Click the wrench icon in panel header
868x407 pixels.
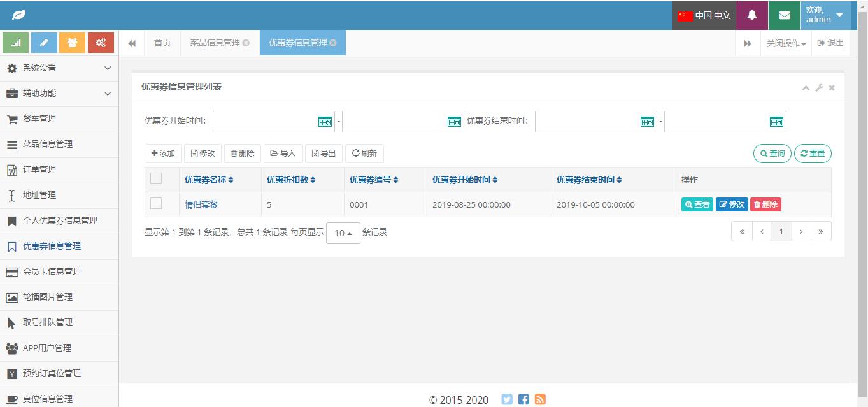click(819, 88)
